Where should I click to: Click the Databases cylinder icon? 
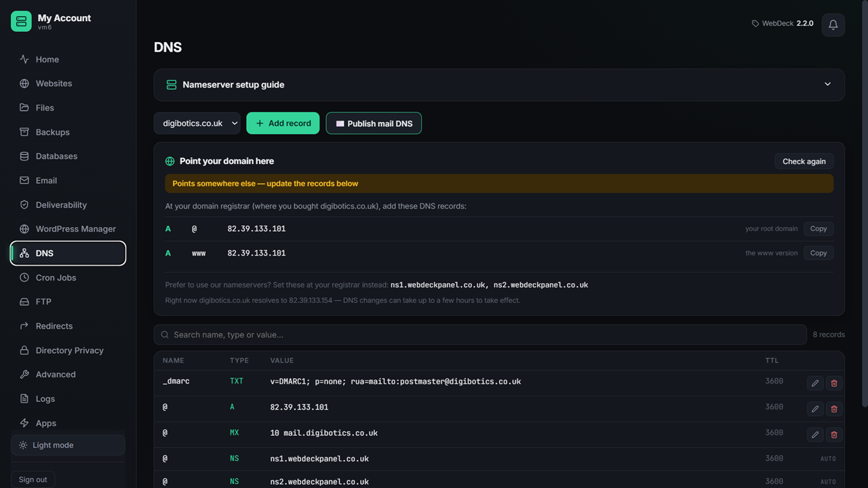(x=24, y=156)
